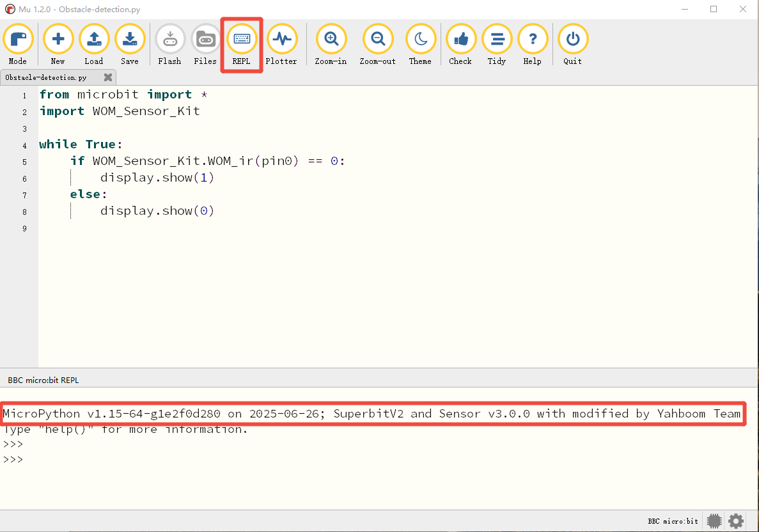This screenshot has width=759, height=532.
Task: Click the last REPL prompt line
Action: tap(13, 459)
